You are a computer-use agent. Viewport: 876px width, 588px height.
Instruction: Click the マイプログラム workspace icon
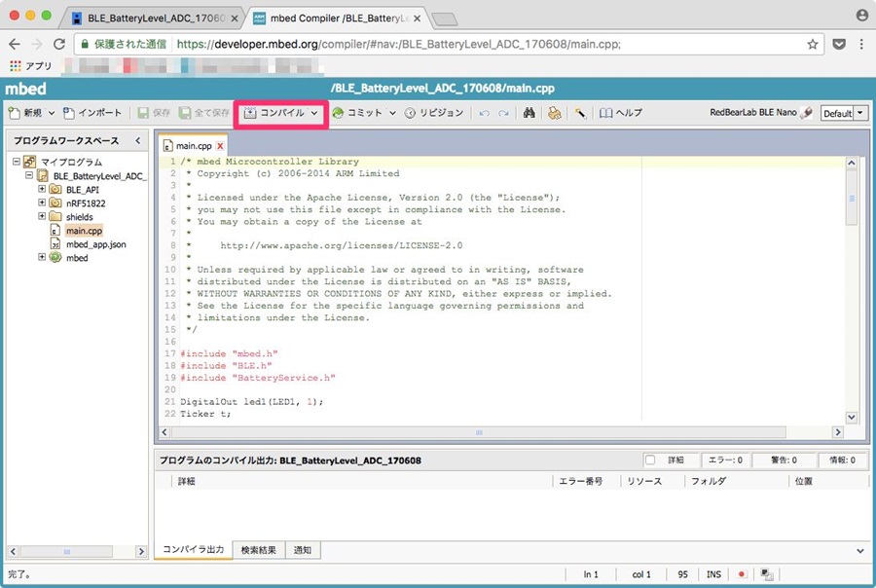point(29,163)
